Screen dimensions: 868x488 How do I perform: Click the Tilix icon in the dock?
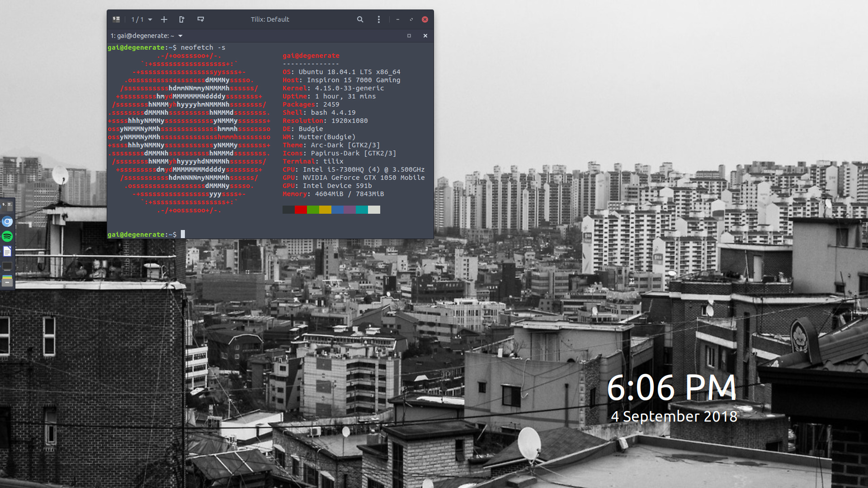(7, 206)
